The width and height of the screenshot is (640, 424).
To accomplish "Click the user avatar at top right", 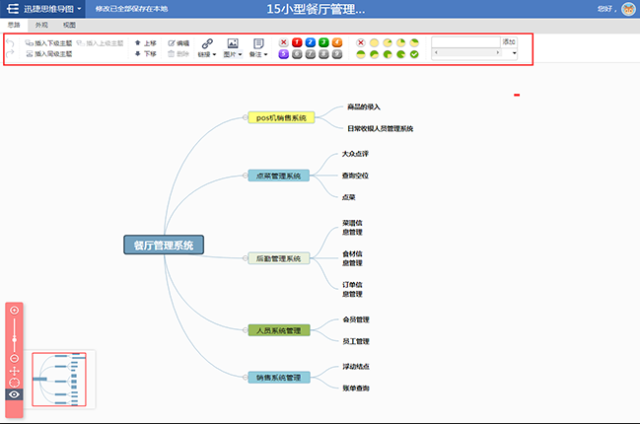I will (628, 9).
